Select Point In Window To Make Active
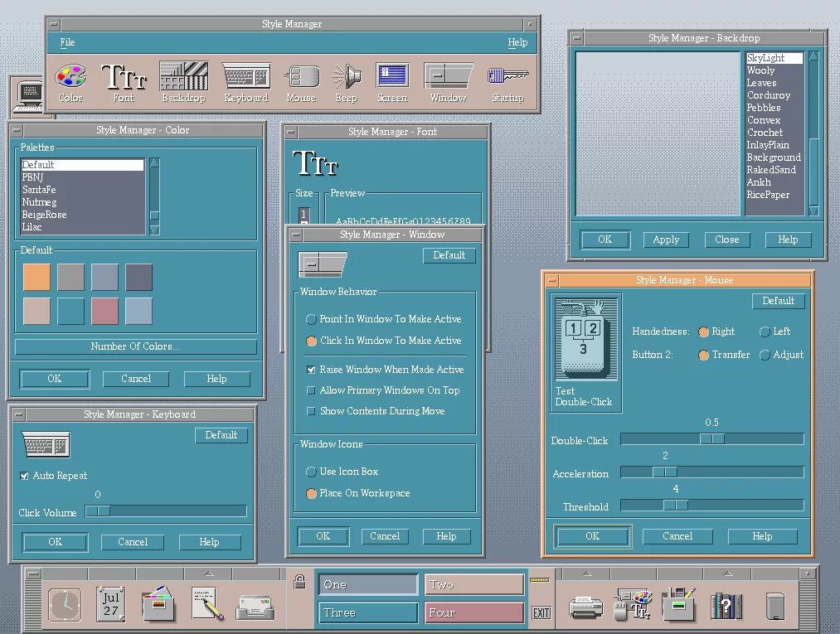The height and width of the screenshot is (634, 840). click(x=310, y=319)
